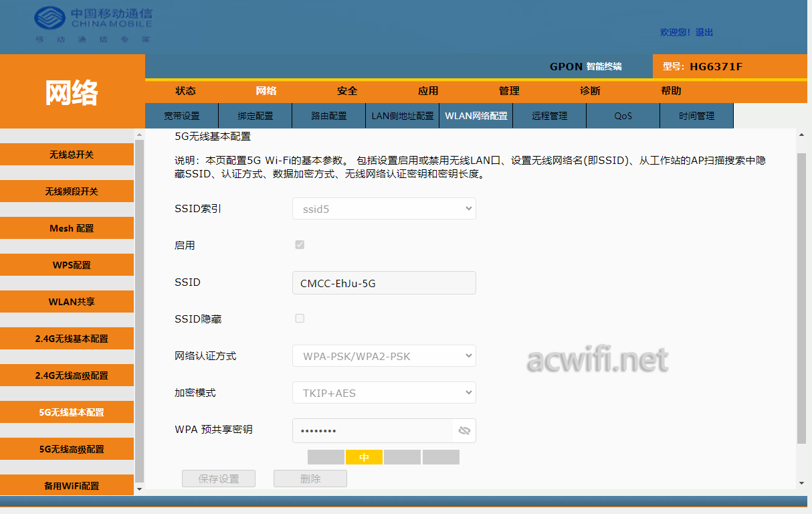812x514 pixels.
Task: Click the 退出 logout link
Action: (704, 32)
